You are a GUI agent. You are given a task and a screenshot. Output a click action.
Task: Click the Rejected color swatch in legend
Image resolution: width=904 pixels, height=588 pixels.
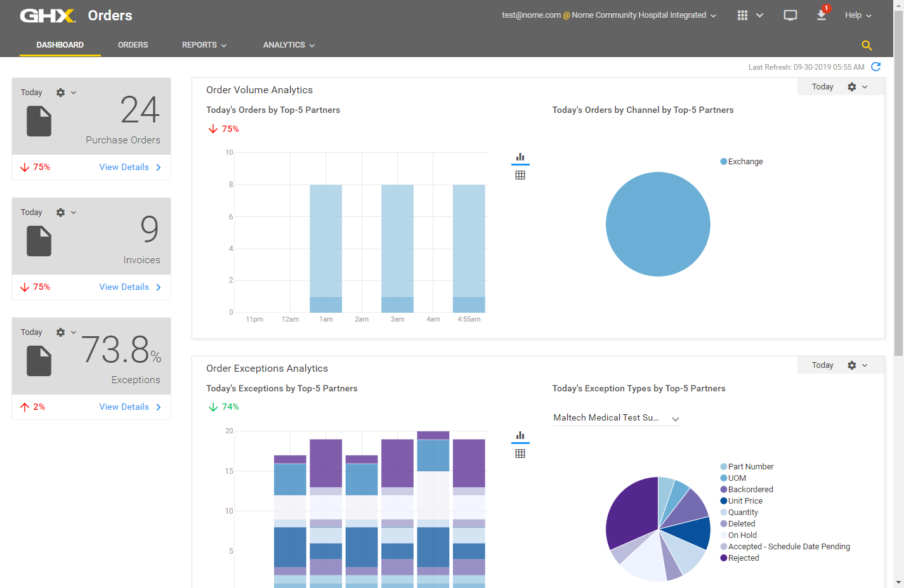[x=723, y=558]
